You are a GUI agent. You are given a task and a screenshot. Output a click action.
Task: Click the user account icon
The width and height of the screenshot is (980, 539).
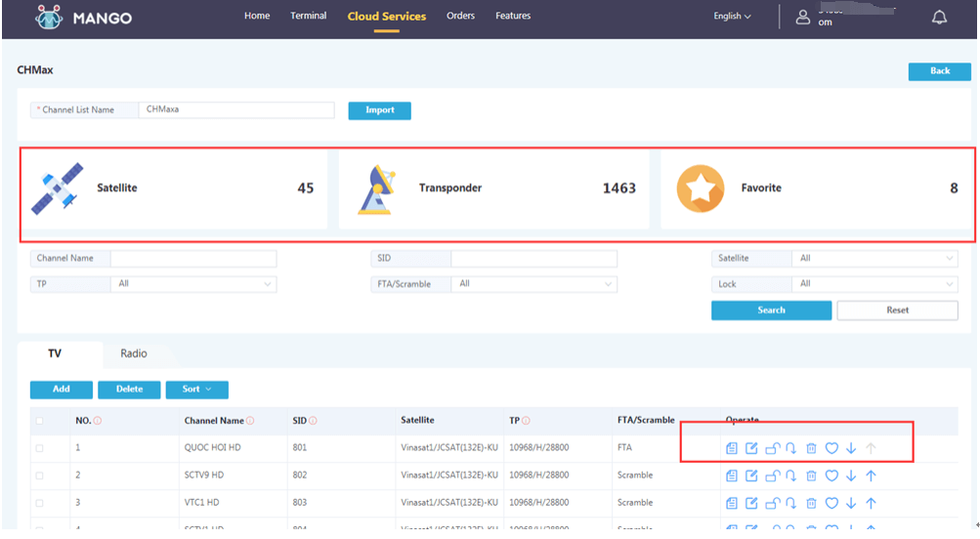pos(802,17)
